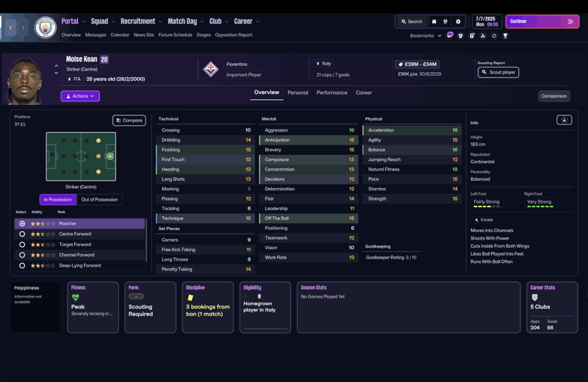Open the Fixture Schedule submenu item

pyautogui.click(x=175, y=35)
